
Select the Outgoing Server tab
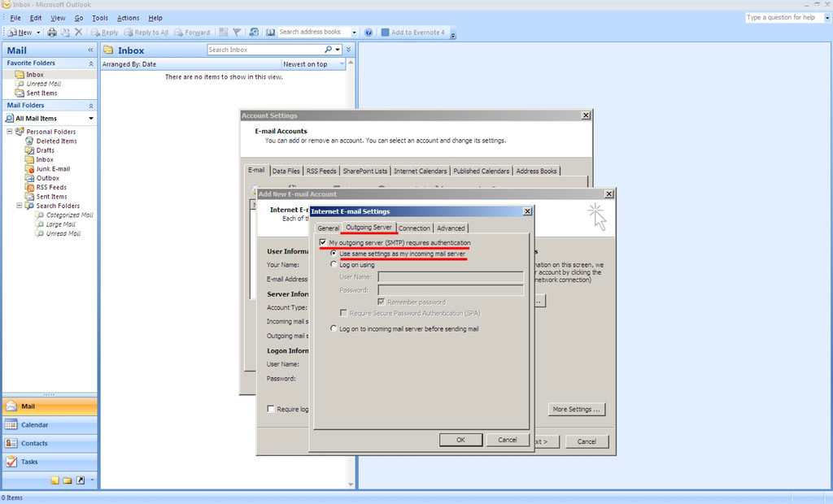[369, 228]
